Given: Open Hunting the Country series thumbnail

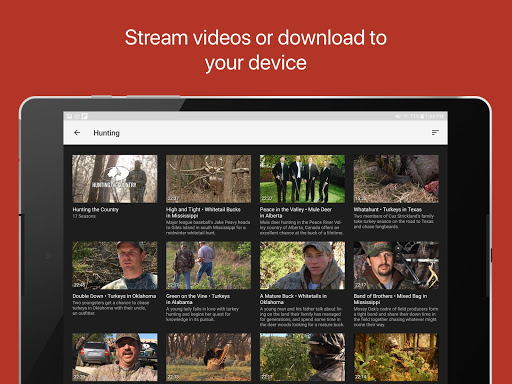Looking at the screenshot, I should point(115,179).
